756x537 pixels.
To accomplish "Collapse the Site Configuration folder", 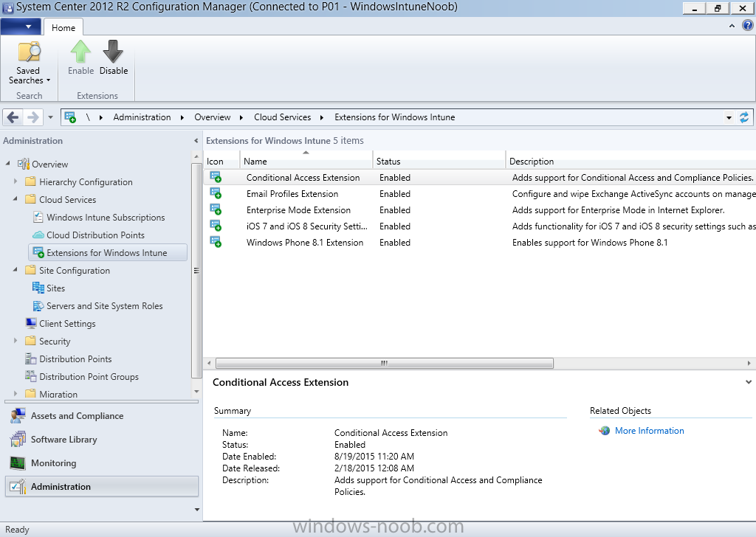I will coord(16,270).
